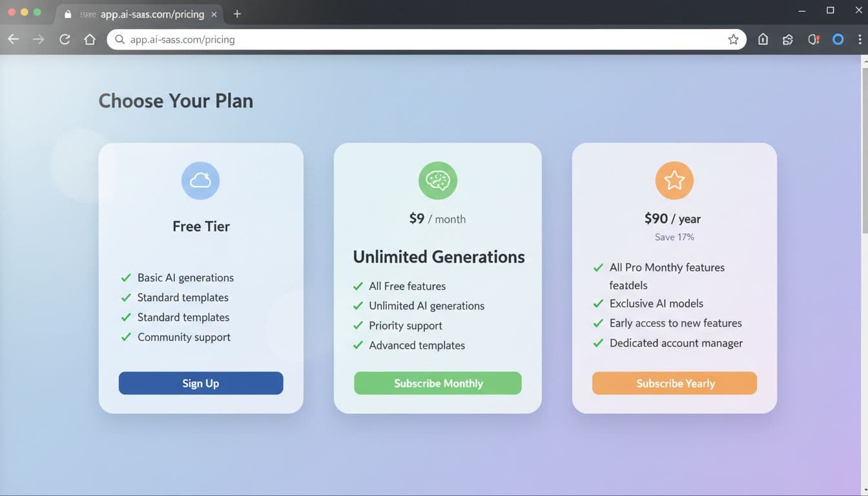The height and width of the screenshot is (496, 868).
Task: Open a new browser tab
Action: click(236, 13)
